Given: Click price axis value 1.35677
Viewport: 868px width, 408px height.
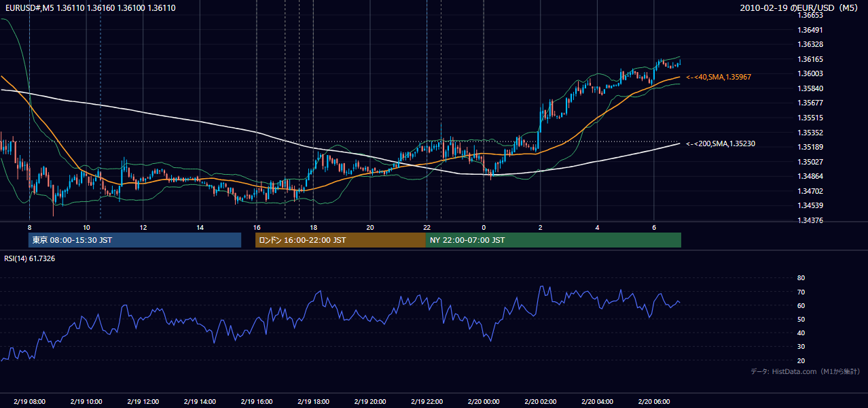Looking at the screenshot, I should [810, 103].
